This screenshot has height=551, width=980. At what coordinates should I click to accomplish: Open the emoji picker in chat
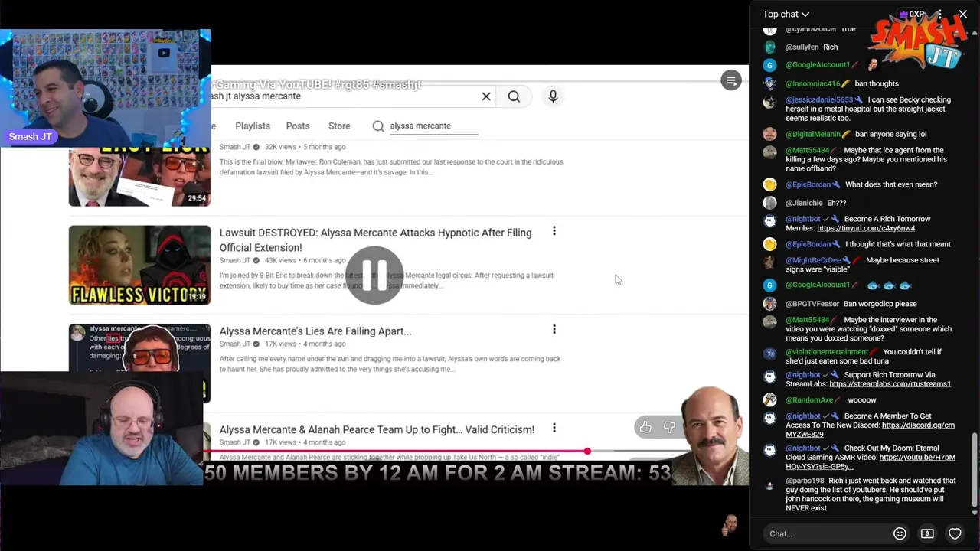pos(900,533)
